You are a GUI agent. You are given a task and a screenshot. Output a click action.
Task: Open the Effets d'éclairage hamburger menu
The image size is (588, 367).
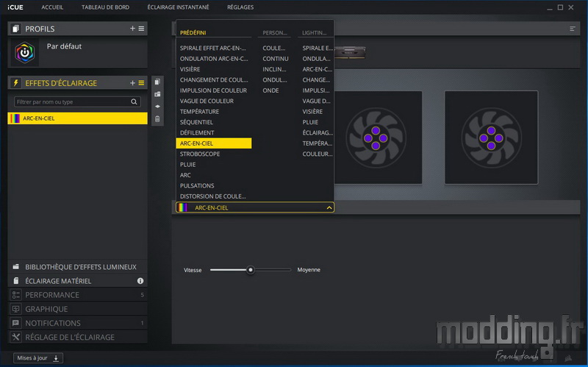(141, 83)
